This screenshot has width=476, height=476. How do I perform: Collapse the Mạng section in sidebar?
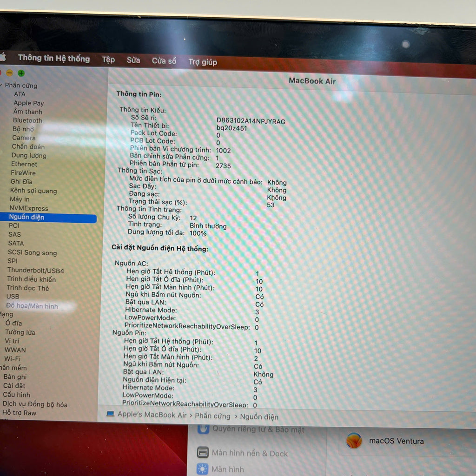pyautogui.click(x=7, y=314)
